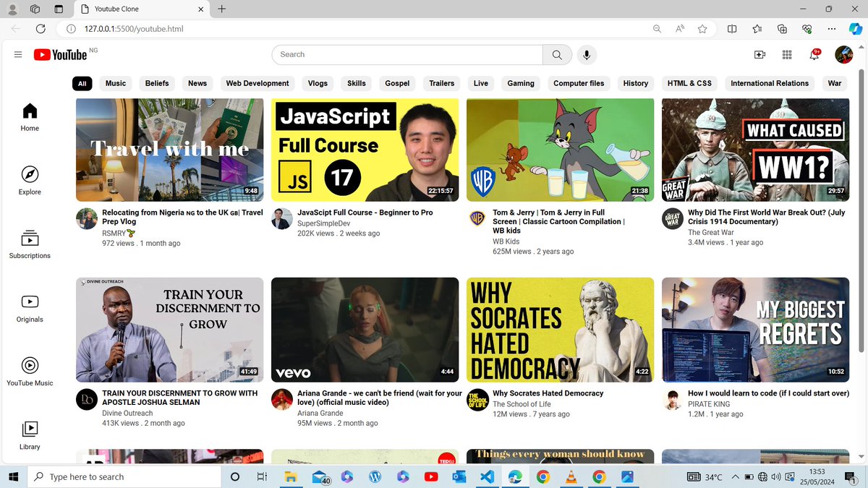Select the Music filter chip
This screenshot has width=868, height=488.
point(116,83)
